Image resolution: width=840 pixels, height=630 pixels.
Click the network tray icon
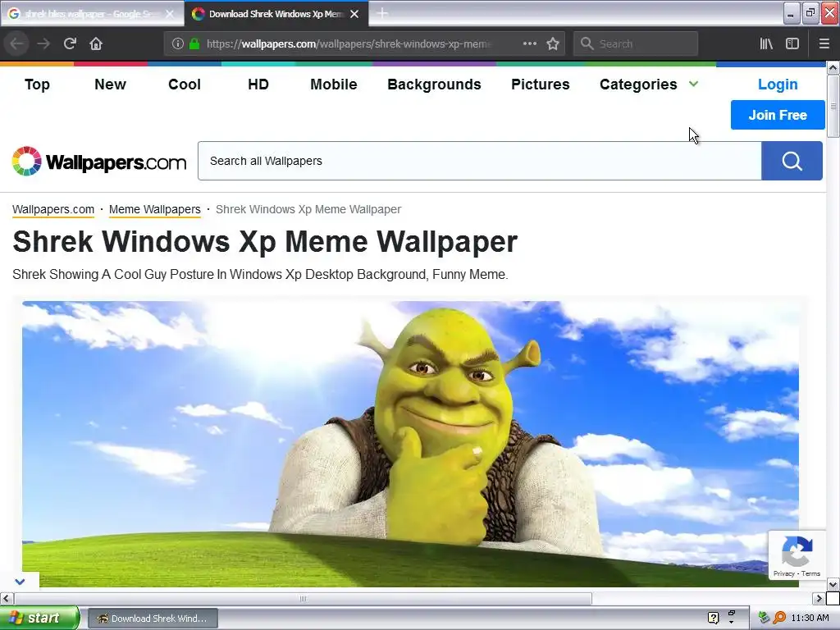(x=764, y=618)
